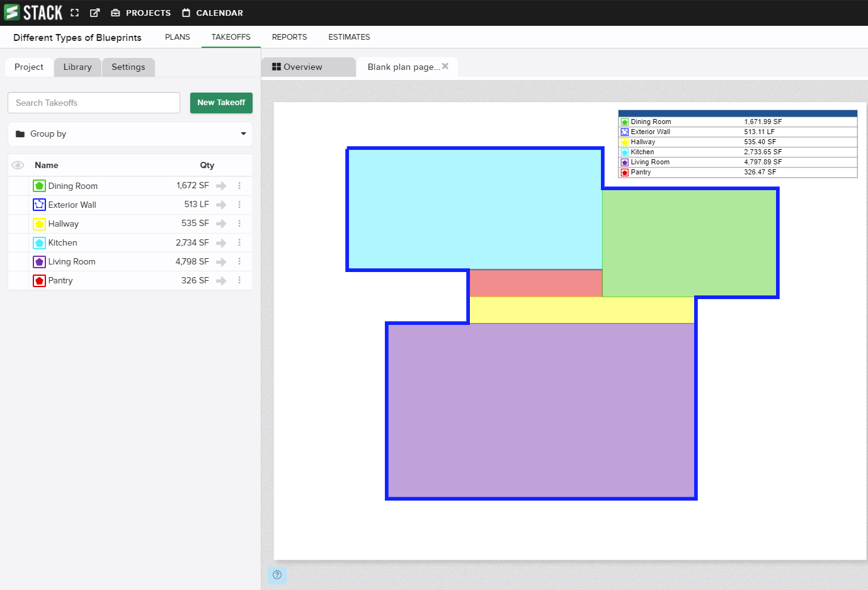Select the Dining Room takeoff name
The height and width of the screenshot is (590, 868).
coord(73,186)
